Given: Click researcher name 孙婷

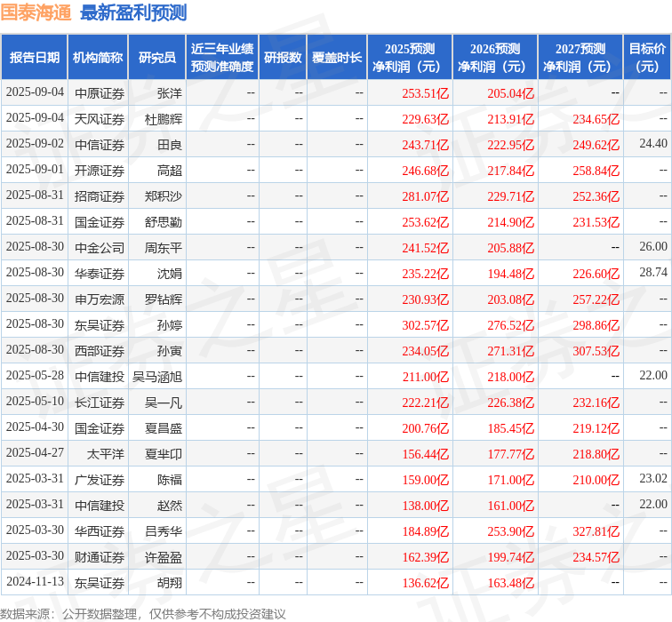Looking at the screenshot, I should [x=170, y=325].
